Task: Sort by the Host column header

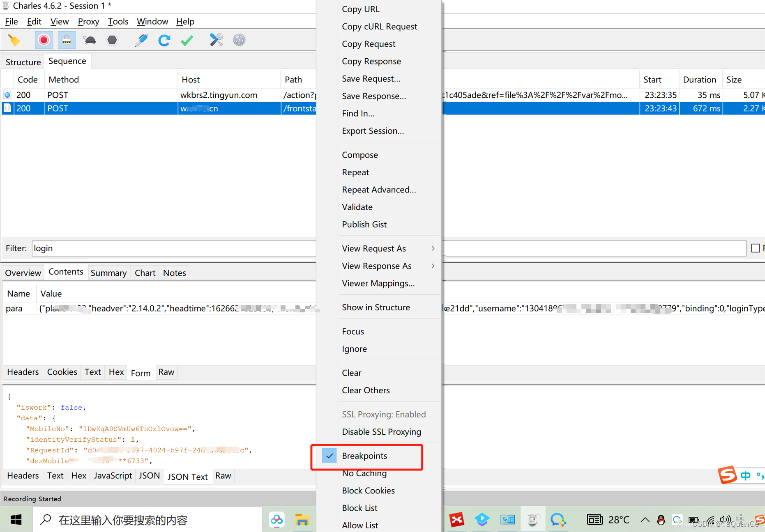Action: pyautogui.click(x=229, y=80)
